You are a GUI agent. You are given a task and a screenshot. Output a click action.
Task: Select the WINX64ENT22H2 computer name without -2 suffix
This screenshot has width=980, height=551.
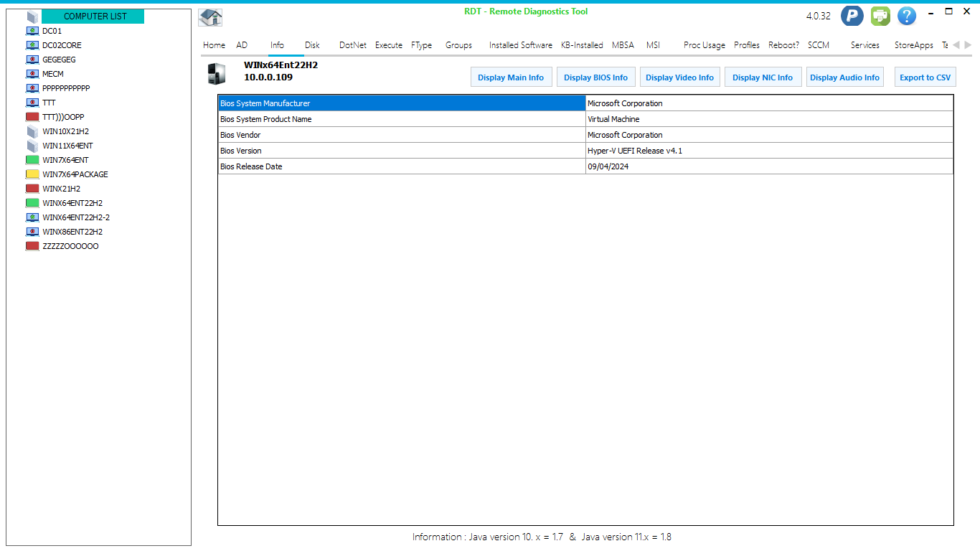72,203
